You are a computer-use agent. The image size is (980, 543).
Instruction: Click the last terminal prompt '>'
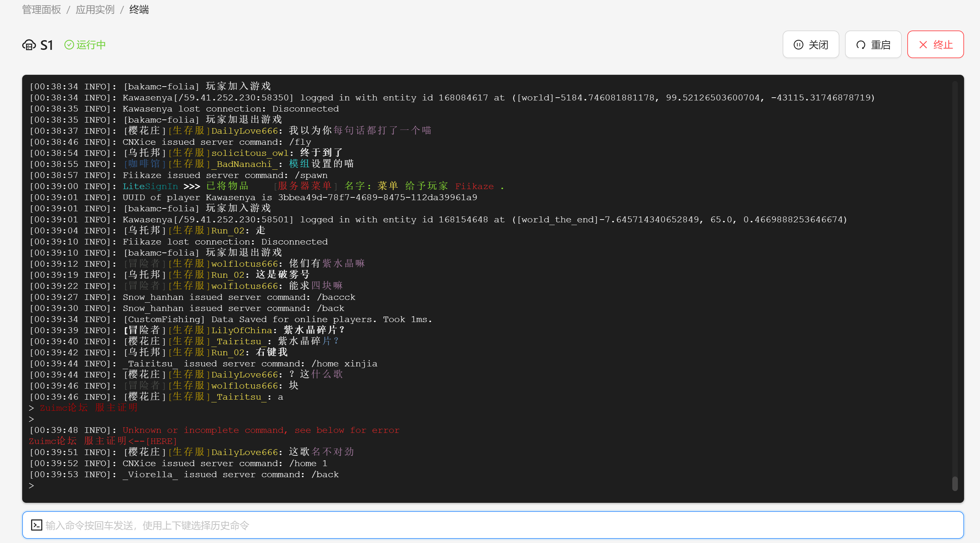point(31,486)
